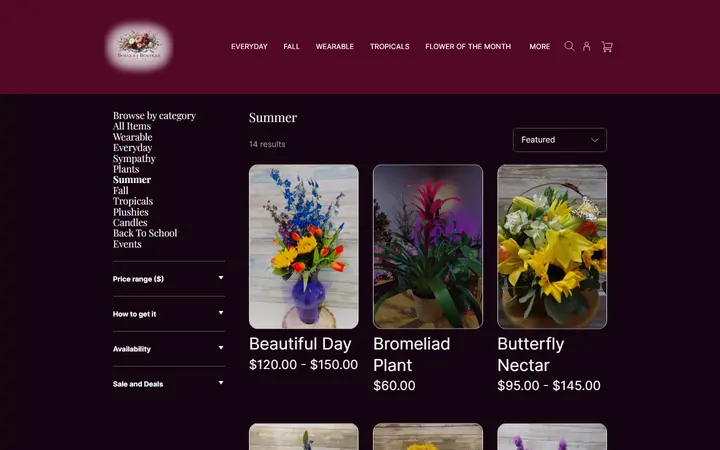720x450 pixels.
Task: Browse the Events category
Action: pyautogui.click(x=127, y=244)
